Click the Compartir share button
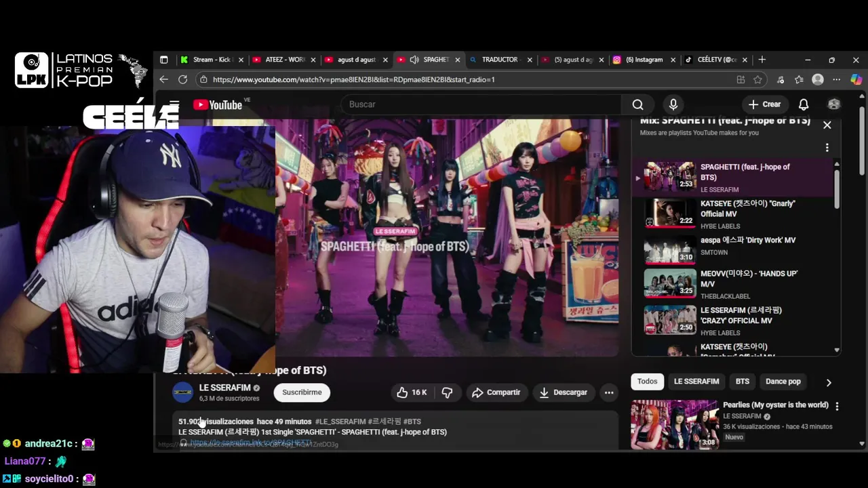The image size is (868, 488). coord(496,392)
